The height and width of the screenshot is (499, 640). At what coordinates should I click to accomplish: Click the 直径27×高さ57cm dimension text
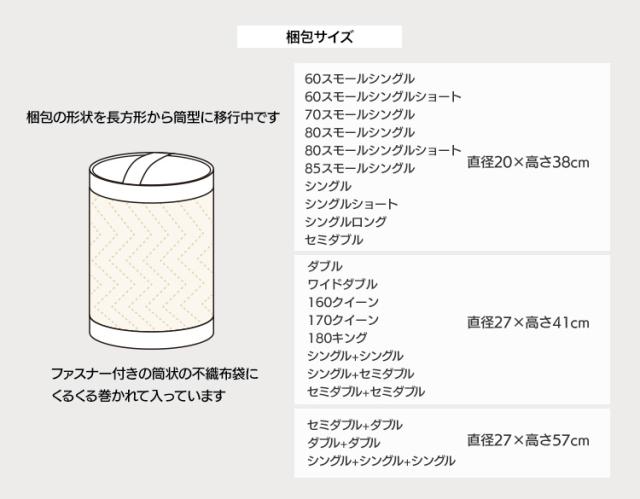coord(528,440)
